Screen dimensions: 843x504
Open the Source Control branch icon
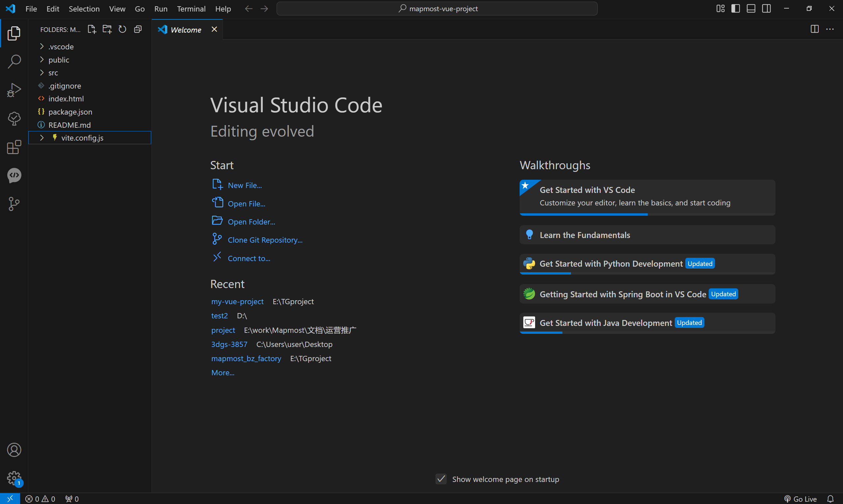point(14,204)
